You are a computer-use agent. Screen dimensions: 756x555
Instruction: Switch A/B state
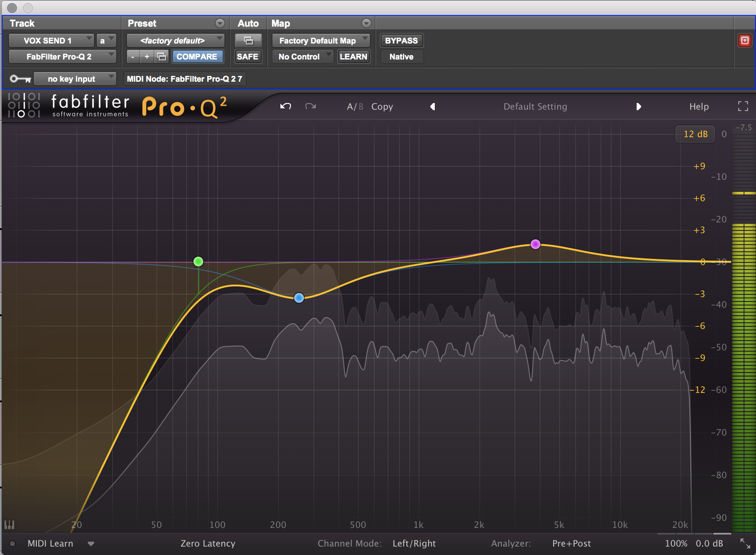click(355, 107)
